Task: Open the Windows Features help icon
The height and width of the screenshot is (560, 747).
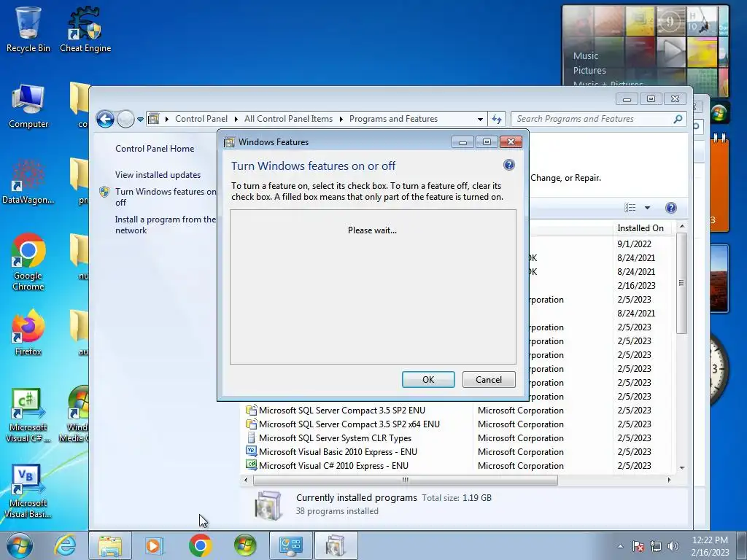Action: pyautogui.click(x=508, y=166)
